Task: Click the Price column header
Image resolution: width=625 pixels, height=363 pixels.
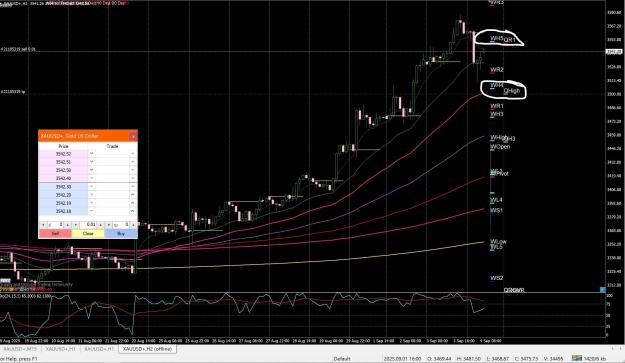Action: pyautogui.click(x=63, y=146)
